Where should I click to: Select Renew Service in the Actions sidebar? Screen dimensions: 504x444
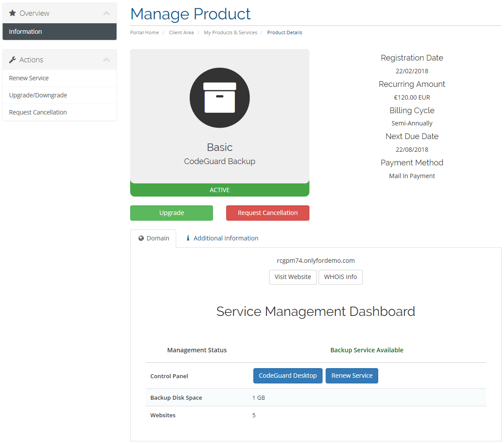(x=60, y=78)
